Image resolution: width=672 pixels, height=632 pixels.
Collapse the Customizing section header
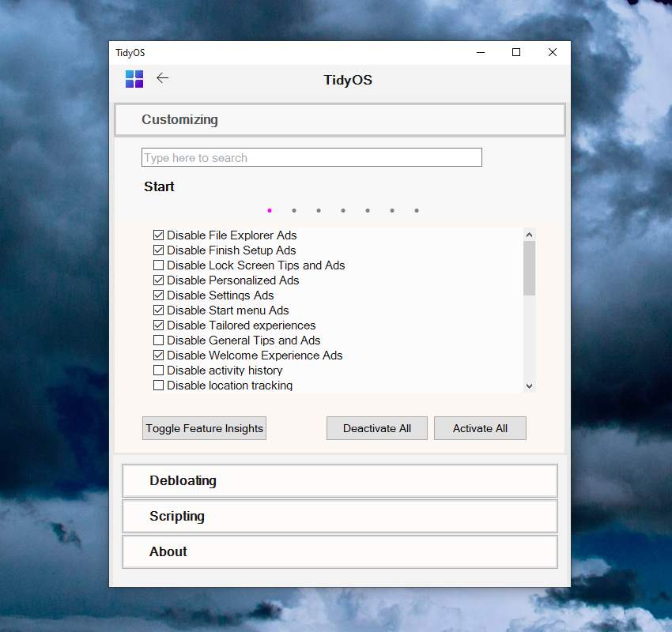point(340,119)
